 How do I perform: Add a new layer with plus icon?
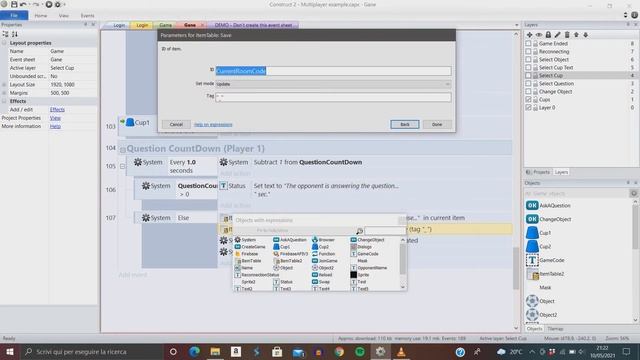coord(529,35)
